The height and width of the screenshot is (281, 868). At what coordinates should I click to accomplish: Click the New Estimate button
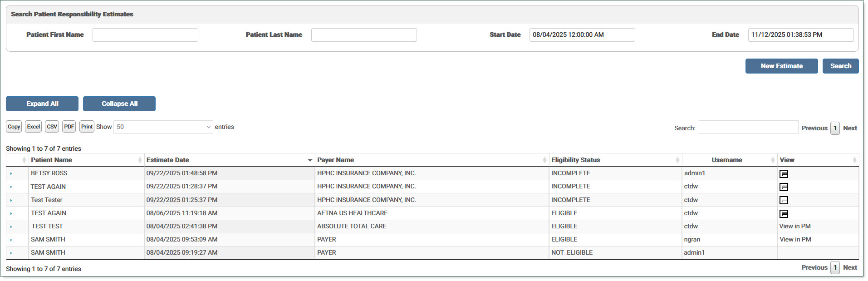coord(781,66)
